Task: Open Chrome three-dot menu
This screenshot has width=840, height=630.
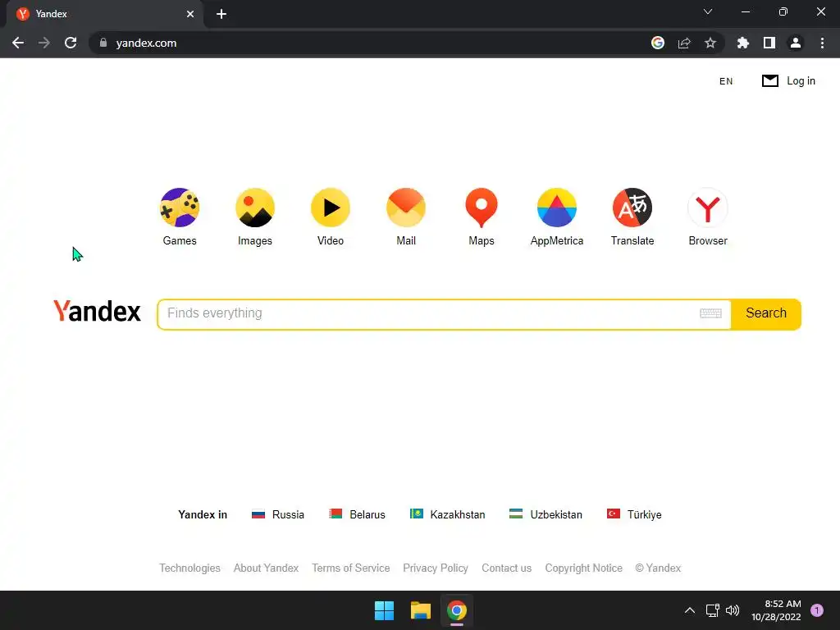Action: [822, 43]
